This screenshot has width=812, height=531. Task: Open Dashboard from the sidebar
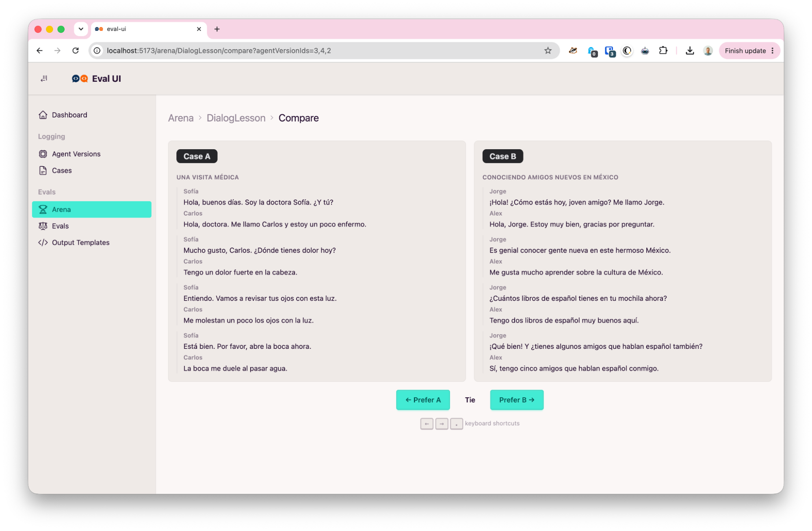coord(92,115)
